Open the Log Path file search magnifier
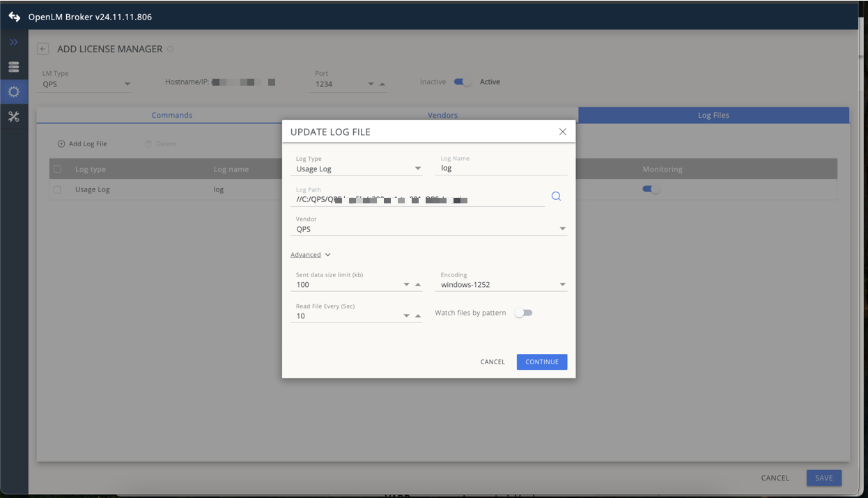The height and width of the screenshot is (498, 868). 555,196
